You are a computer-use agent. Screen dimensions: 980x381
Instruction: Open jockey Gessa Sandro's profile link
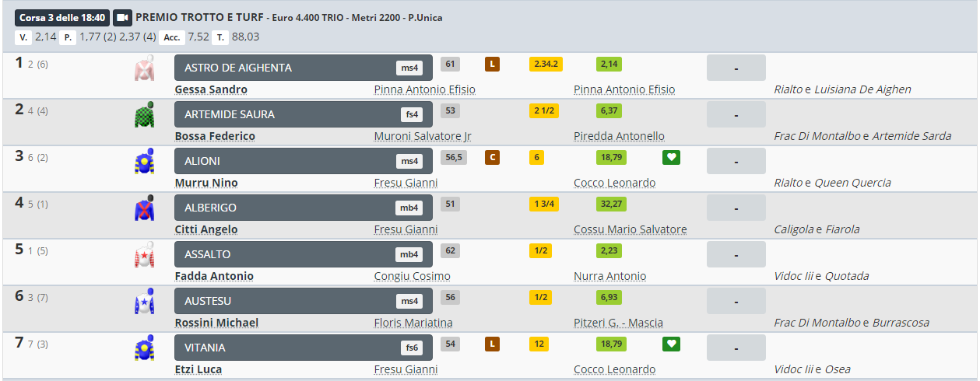coord(211,89)
